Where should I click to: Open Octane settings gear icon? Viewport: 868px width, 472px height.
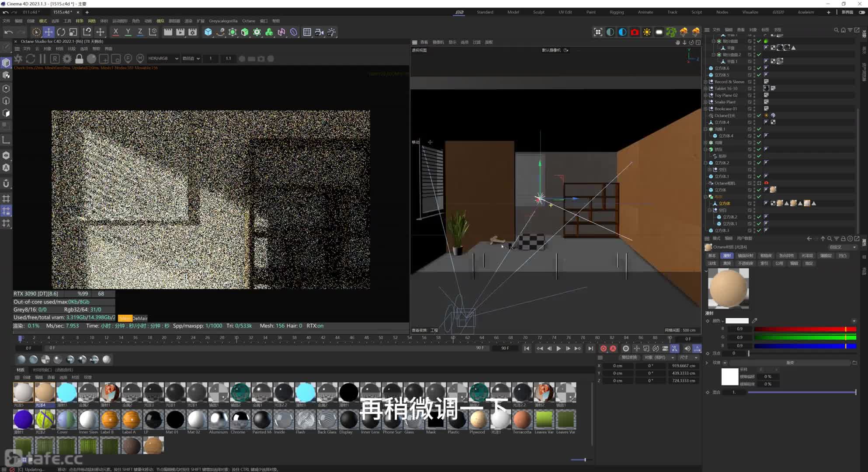tap(67, 59)
